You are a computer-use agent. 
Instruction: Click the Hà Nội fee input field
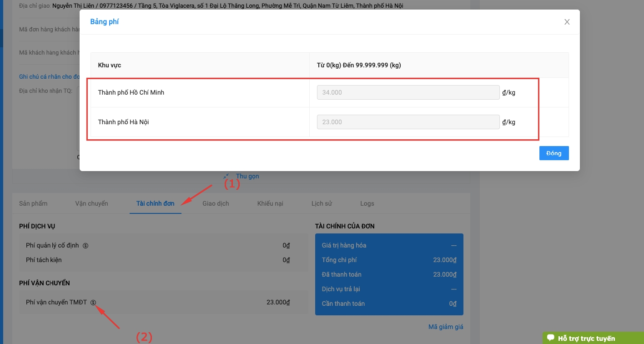click(408, 122)
